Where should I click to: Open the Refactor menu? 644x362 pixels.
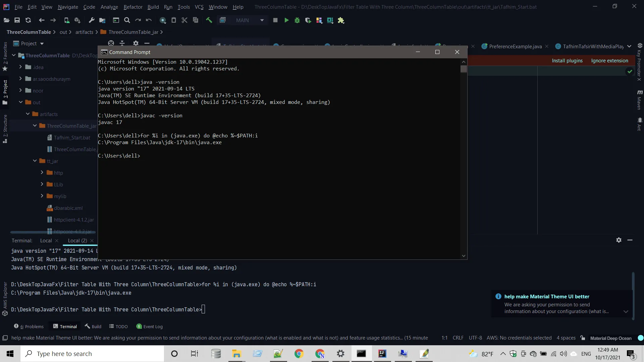pos(133,7)
